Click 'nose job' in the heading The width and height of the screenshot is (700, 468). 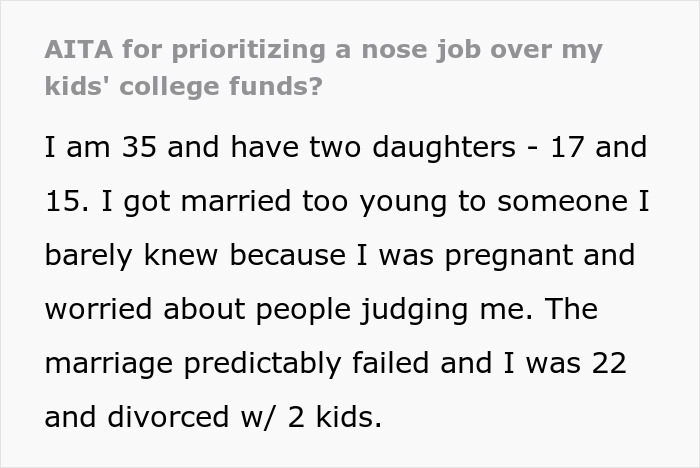coord(401,49)
